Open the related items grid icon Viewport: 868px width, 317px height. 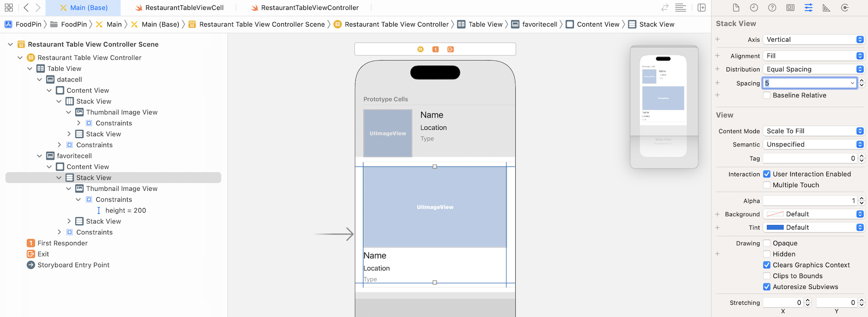pos(9,8)
